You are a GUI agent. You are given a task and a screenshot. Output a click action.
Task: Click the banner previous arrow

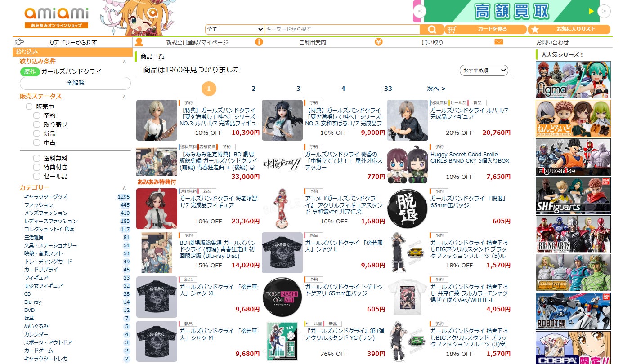tap(419, 11)
